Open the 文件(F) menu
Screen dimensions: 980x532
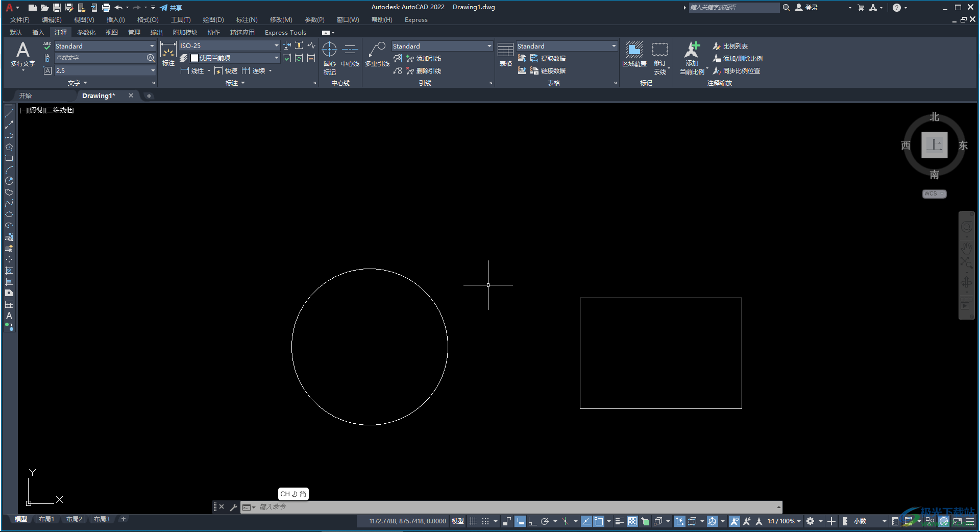point(20,20)
